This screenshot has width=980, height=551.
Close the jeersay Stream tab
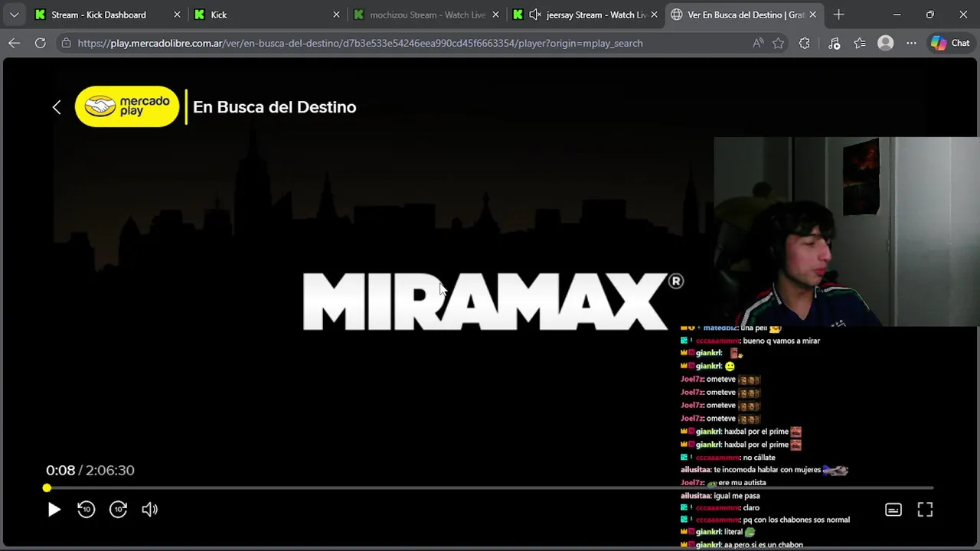coord(654,15)
